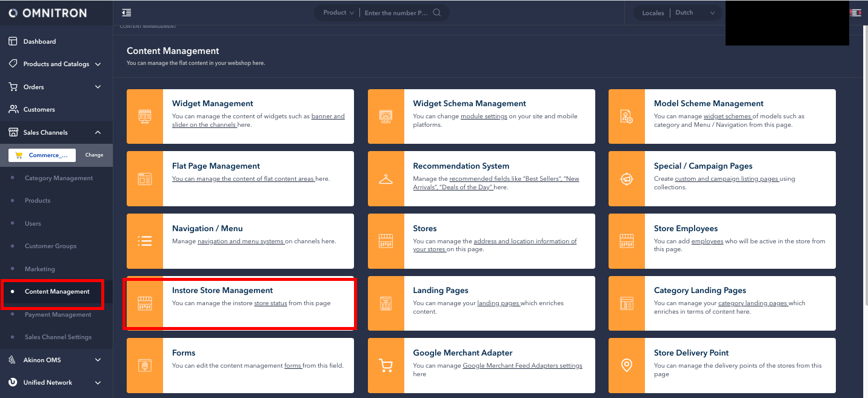Click the Model Scheme Management card icon
Screen dimensions: 868x398
click(627, 116)
